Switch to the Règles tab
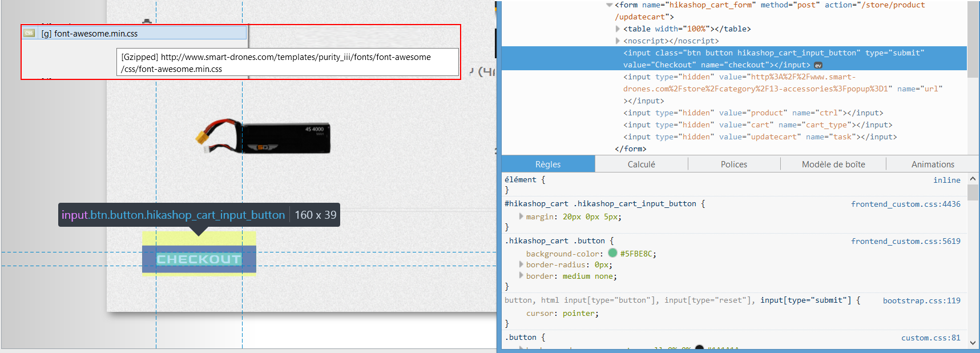The width and height of the screenshot is (980, 353). (x=548, y=164)
